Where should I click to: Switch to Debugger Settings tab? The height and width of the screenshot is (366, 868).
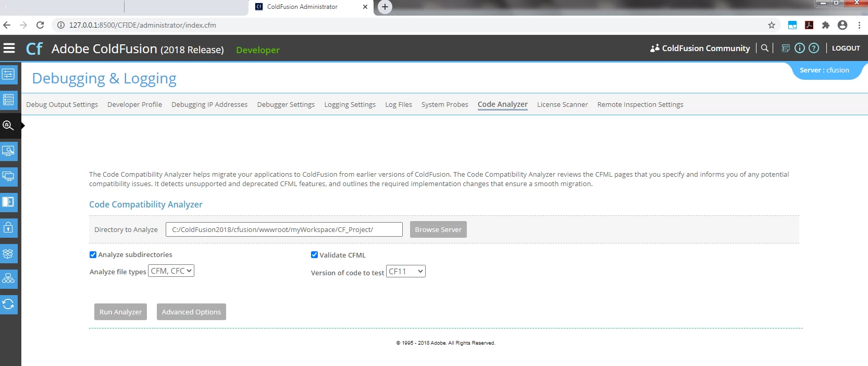[x=286, y=104]
